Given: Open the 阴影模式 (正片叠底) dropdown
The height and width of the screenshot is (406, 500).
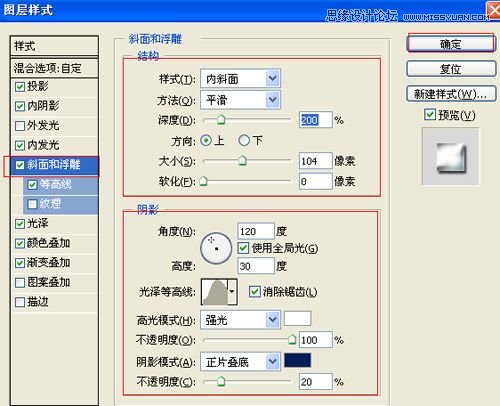Looking at the screenshot, I should coord(240,361).
